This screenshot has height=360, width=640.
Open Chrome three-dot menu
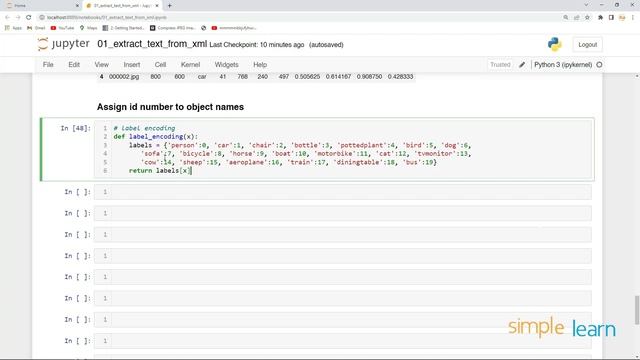[x=633, y=17]
